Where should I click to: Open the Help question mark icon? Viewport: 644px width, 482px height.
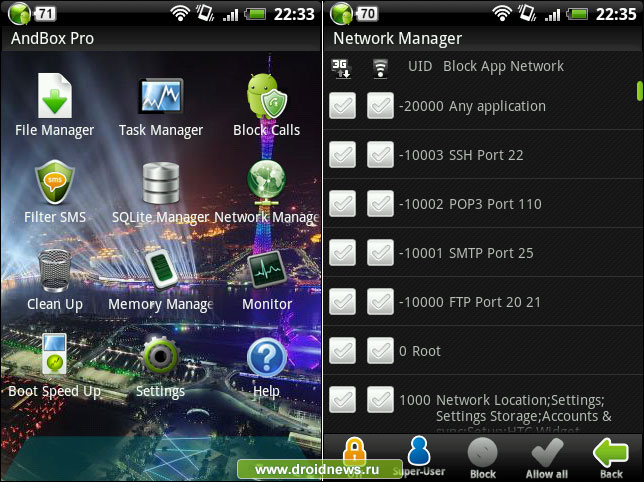267,359
